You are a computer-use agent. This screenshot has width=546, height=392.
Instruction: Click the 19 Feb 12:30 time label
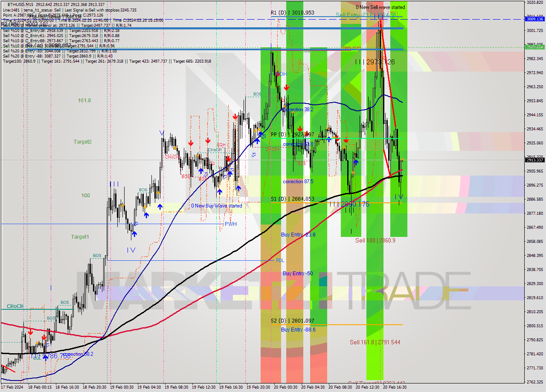coord(203,387)
